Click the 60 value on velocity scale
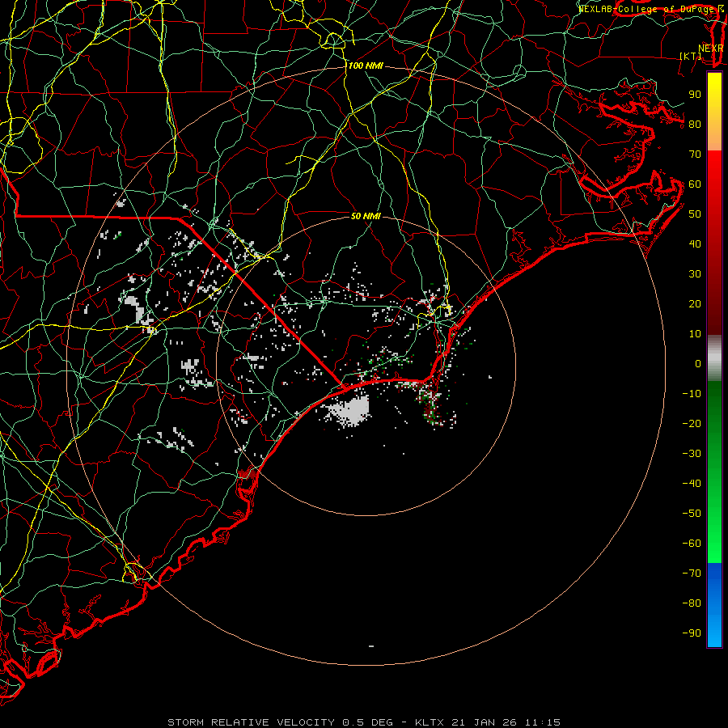 coord(695,184)
